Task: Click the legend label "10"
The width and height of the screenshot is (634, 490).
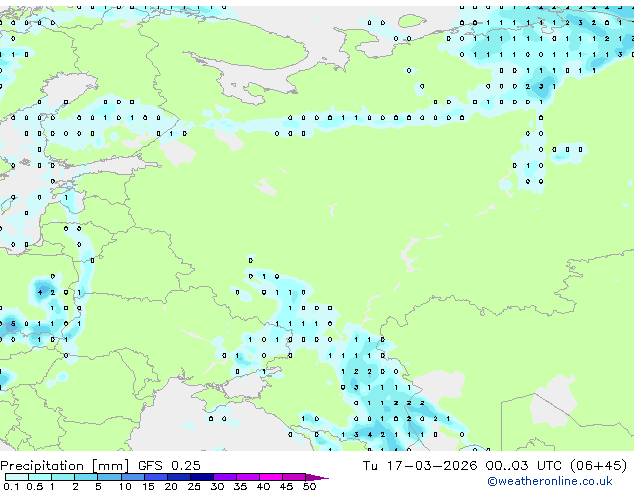Action: 125,486
